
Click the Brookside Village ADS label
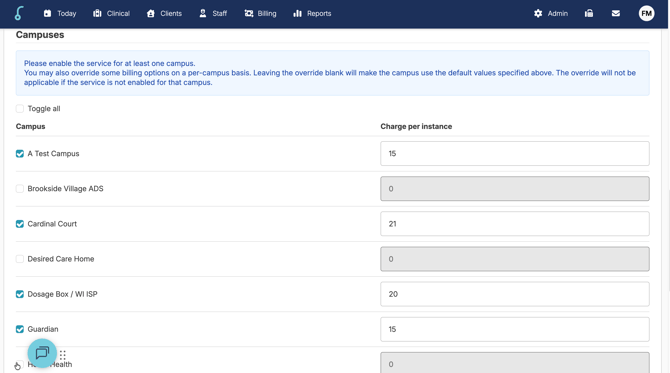[x=65, y=188]
